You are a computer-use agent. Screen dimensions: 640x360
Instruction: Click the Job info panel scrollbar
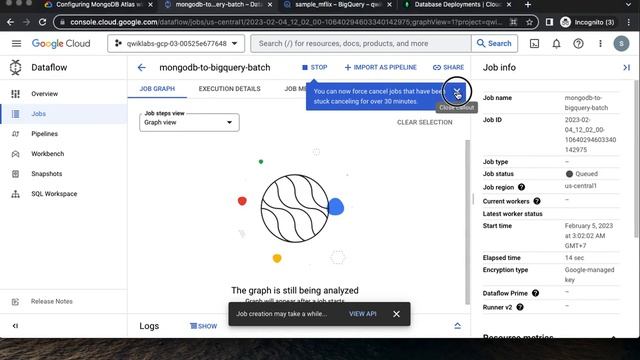point(636,158)
